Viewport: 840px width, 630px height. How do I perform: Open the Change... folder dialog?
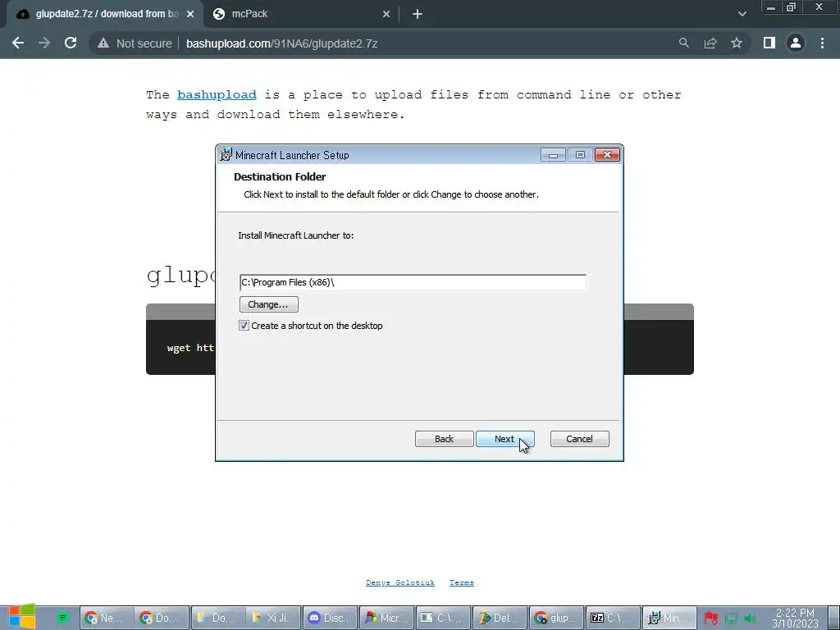pyautogui.click(x=268, y=304)
